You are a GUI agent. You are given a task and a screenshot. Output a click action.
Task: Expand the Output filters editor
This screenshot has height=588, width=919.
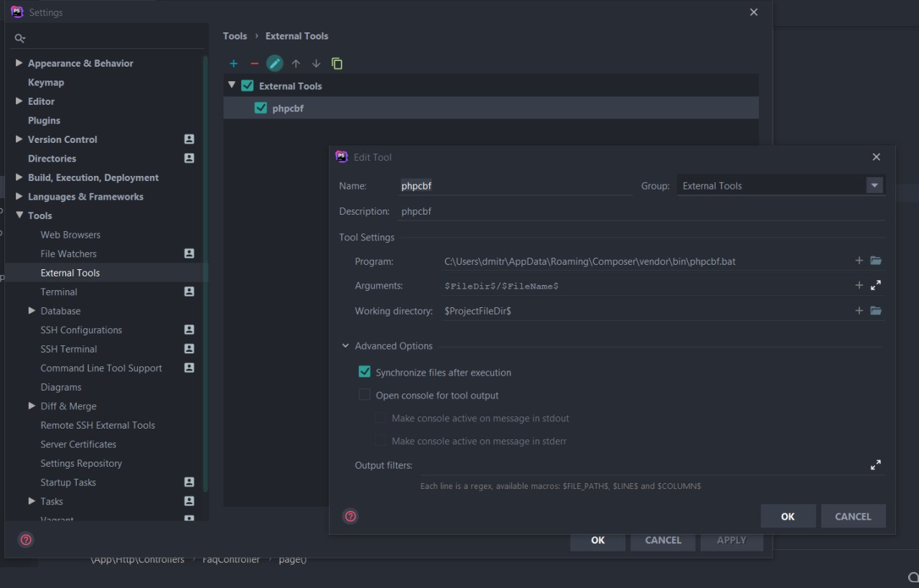(876, 465)
